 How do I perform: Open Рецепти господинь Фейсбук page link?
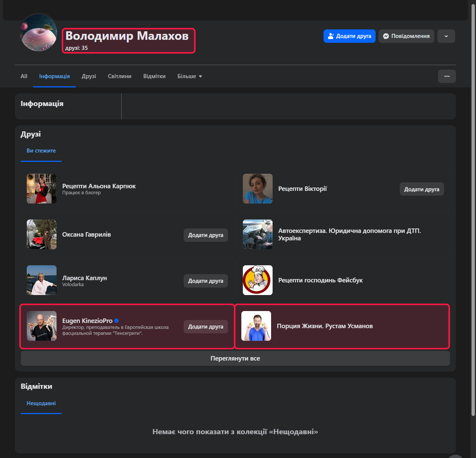coord(321,280)
